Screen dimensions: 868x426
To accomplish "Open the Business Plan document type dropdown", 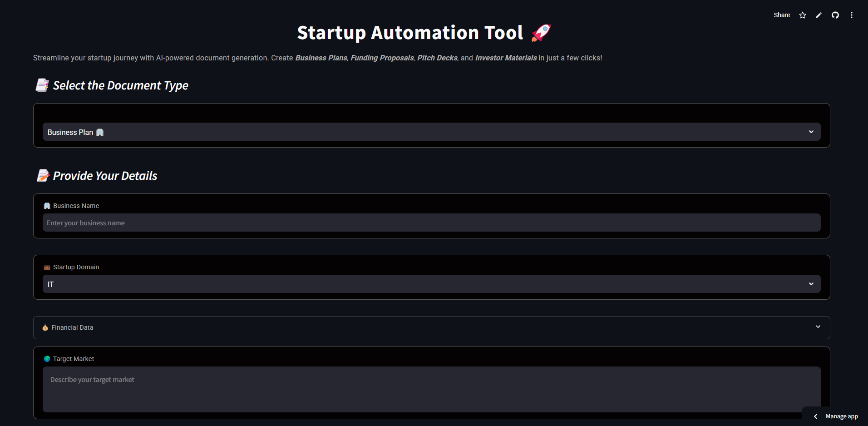I will tap(431, 132).
